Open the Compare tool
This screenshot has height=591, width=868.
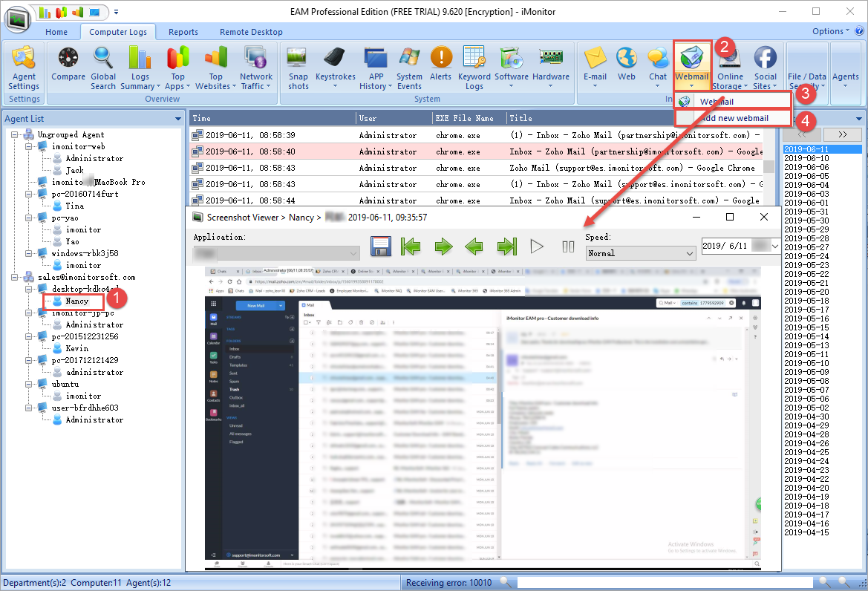68,64
